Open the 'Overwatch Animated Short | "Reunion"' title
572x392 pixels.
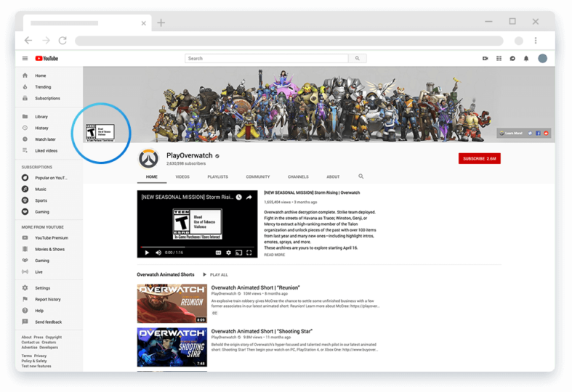(255, 287)
